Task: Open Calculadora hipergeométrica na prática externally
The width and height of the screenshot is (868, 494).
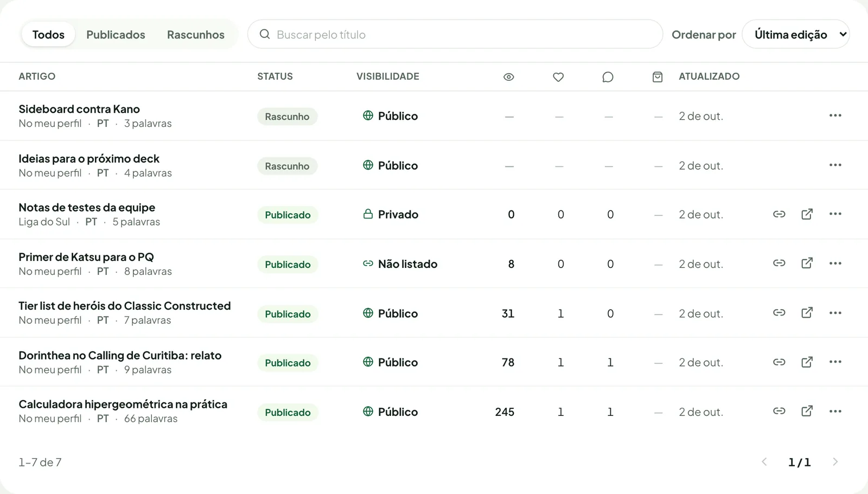Action: [807, 412]
